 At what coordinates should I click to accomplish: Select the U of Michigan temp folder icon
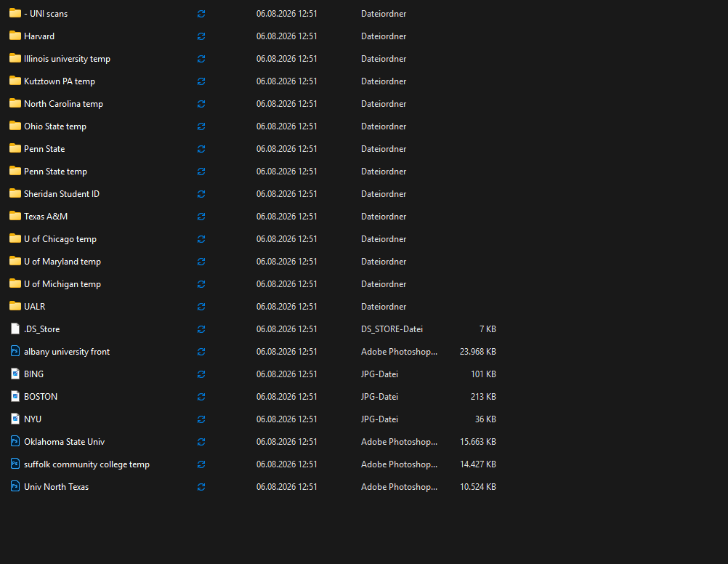pyautogui.click(x=15, y=283)
